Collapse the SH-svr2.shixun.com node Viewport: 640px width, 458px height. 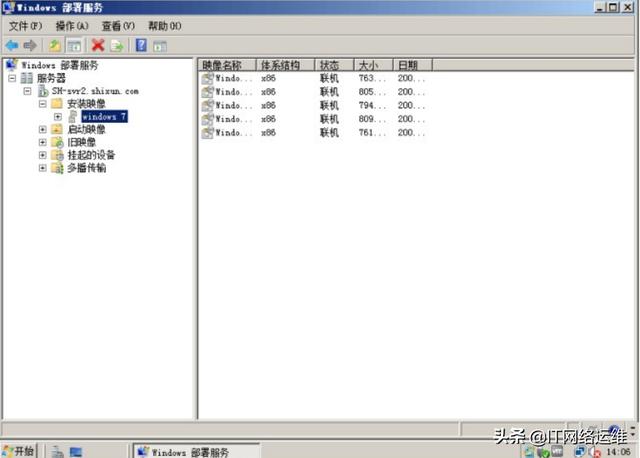(27, 91)
